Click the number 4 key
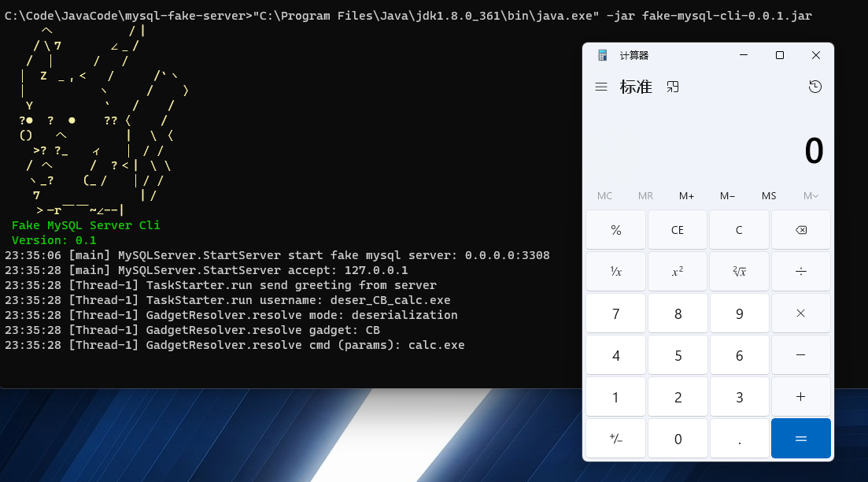The width and height of the screenshot is (868, 482). [x=616, y=355]
